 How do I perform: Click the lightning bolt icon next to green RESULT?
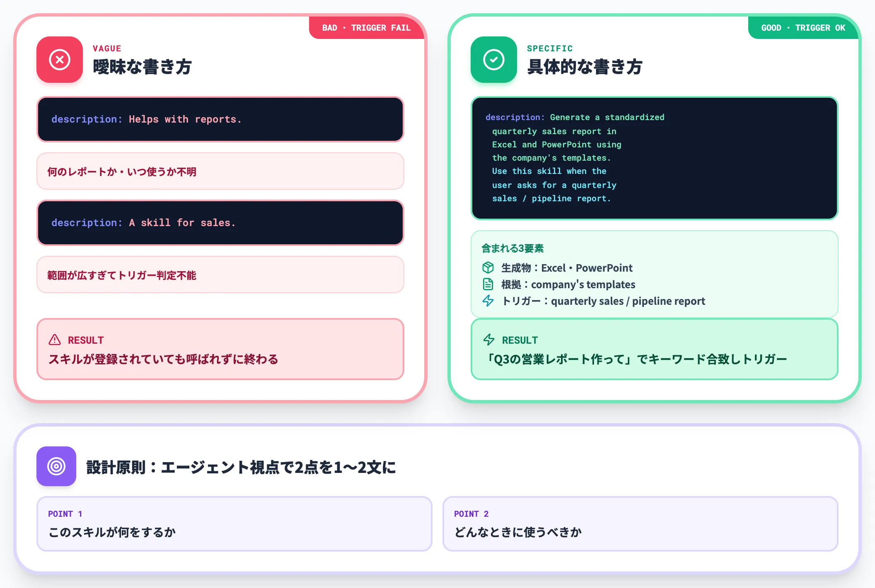click(x=489, y=340)
